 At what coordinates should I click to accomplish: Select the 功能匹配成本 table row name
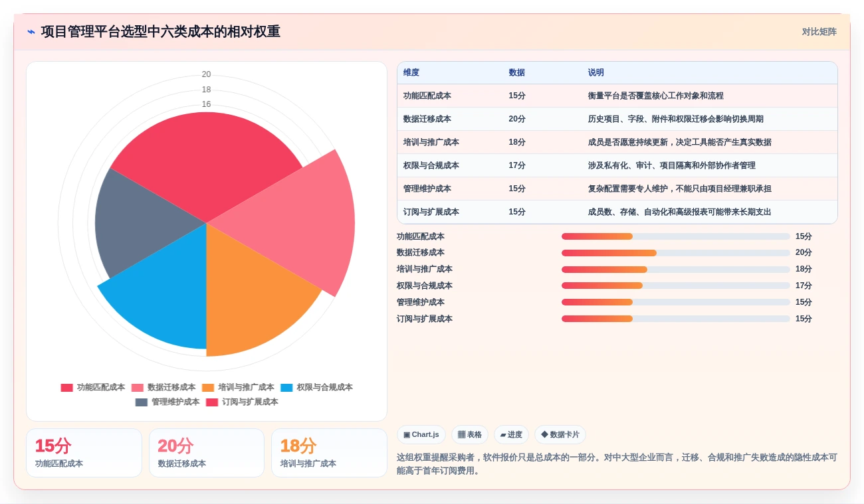coord(427,96)
